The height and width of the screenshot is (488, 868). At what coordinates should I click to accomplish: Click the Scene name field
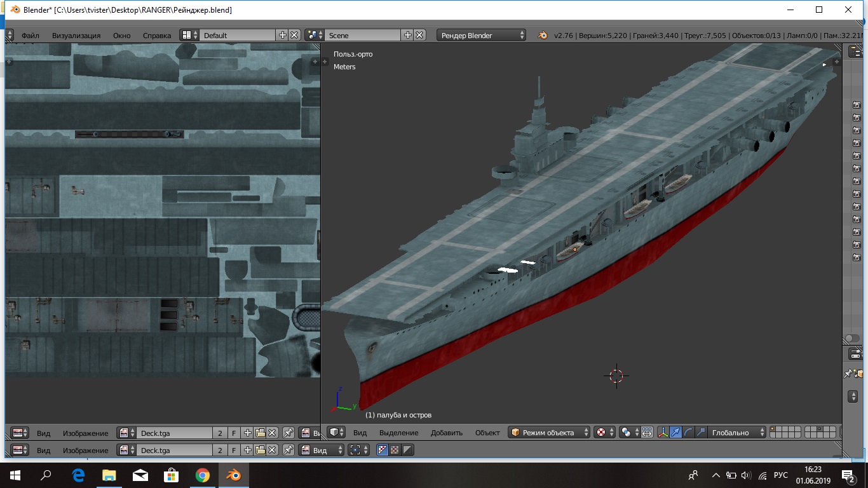tap(363, 36)
